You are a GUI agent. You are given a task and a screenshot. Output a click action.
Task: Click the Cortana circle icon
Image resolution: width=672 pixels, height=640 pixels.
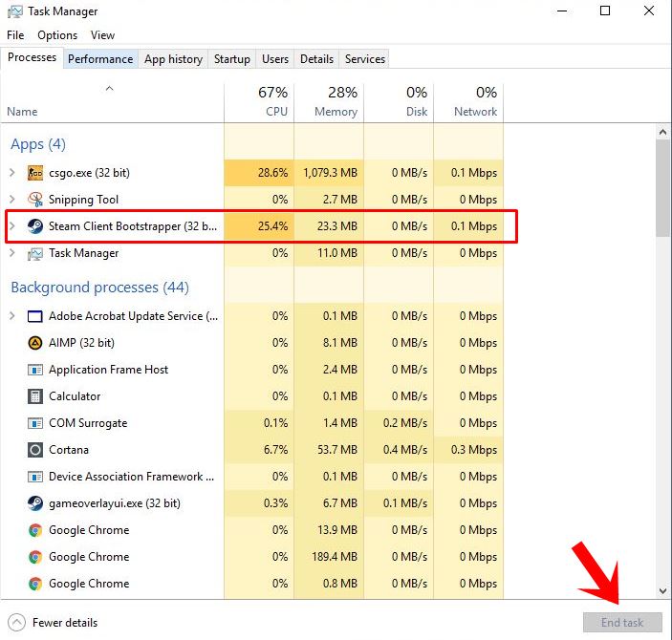point(35,450)
